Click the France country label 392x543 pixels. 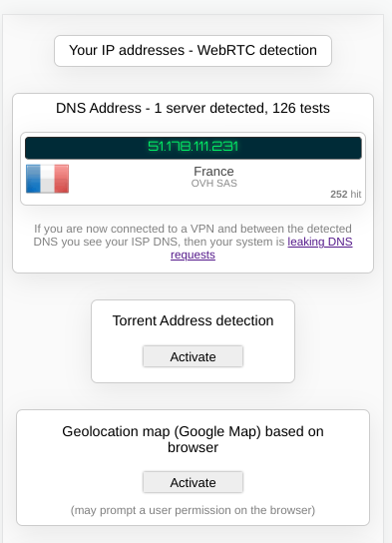[213, 171]
